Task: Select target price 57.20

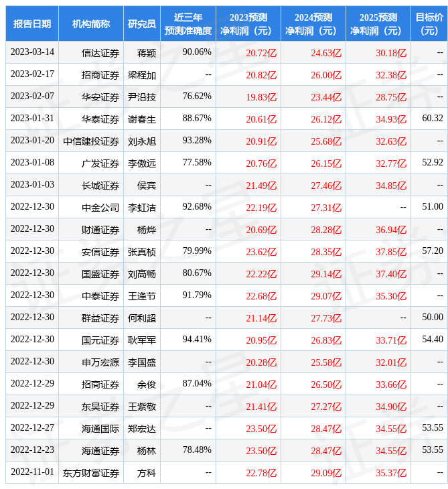Action: pos(433,251)
